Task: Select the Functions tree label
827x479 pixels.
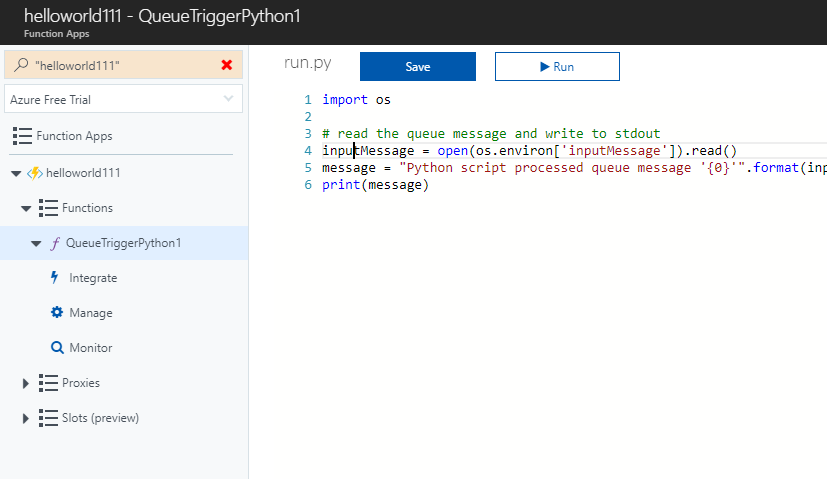Action: pos(88,208)
